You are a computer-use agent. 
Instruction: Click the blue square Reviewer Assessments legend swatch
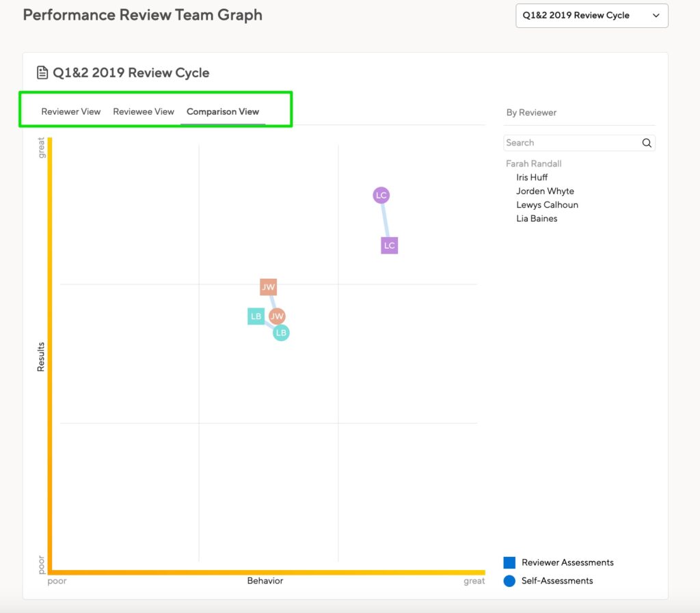tap(509, 562)
